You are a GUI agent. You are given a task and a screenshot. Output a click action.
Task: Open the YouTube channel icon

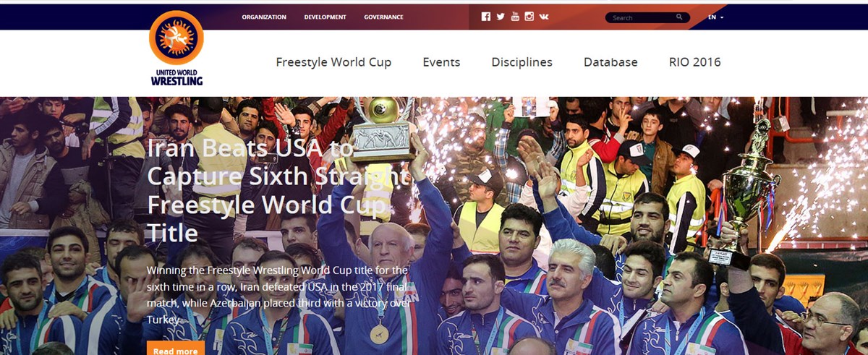click(515, 17)
